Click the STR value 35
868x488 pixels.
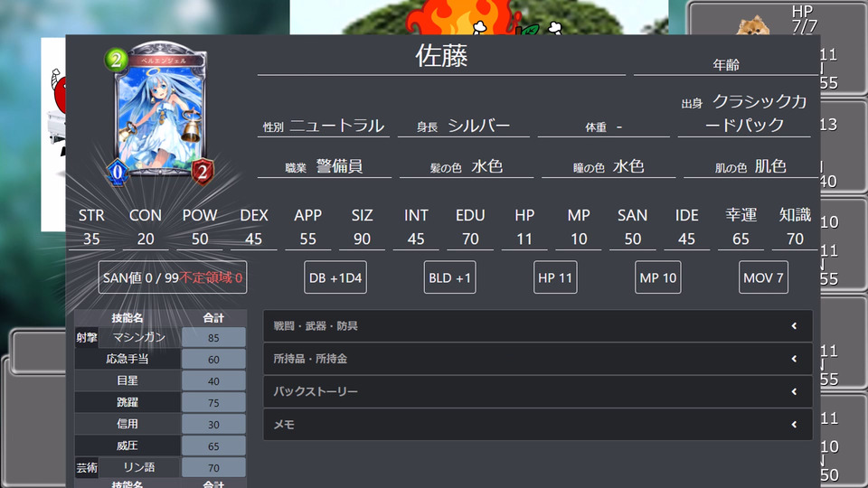(91, 239)
